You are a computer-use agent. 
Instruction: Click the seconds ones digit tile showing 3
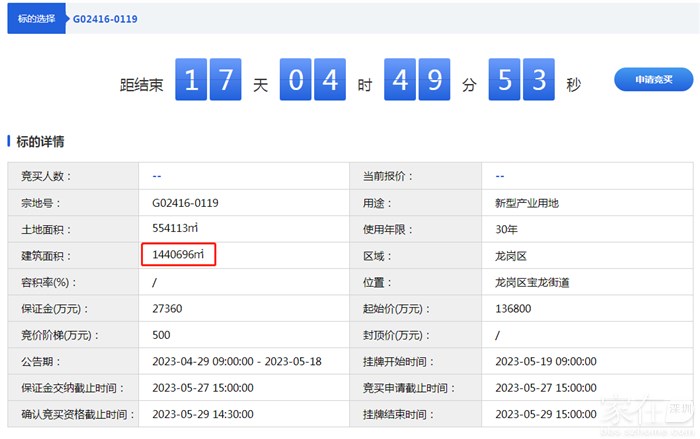(540, 80)
